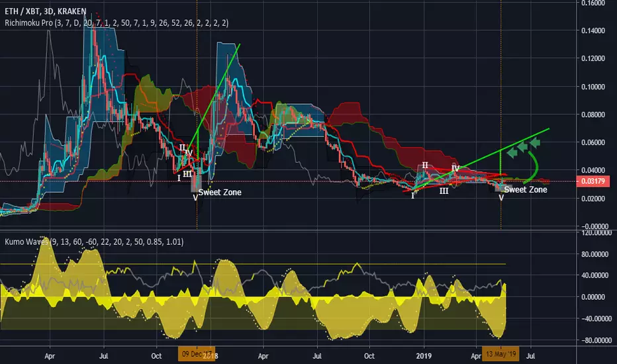The height and width of the screenshot is (364, 617).
Task: Click the 80.00000 Kumo Waves scale label
Action: click(x=594, y=254)
